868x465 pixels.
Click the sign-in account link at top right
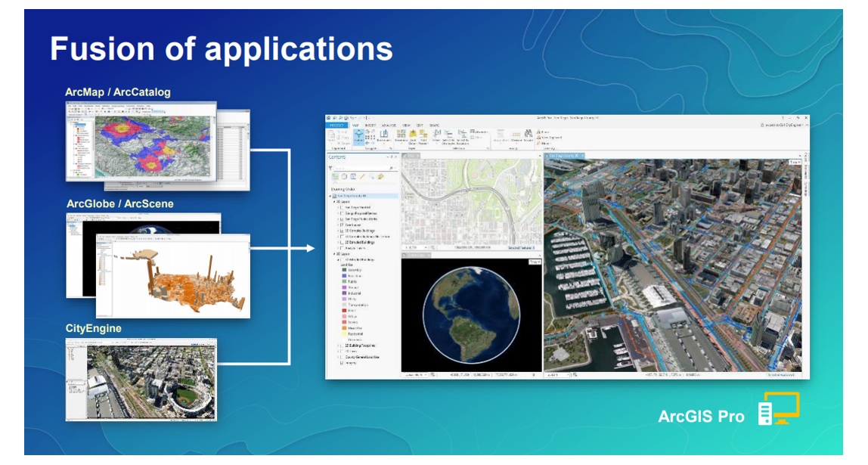[784, 125]
